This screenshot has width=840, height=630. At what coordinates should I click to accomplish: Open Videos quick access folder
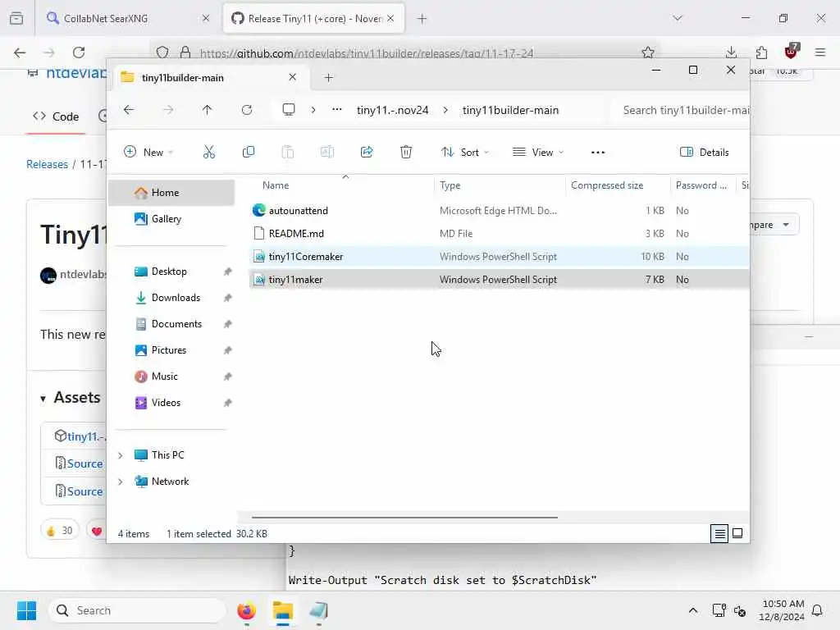[x=171, y=403]
